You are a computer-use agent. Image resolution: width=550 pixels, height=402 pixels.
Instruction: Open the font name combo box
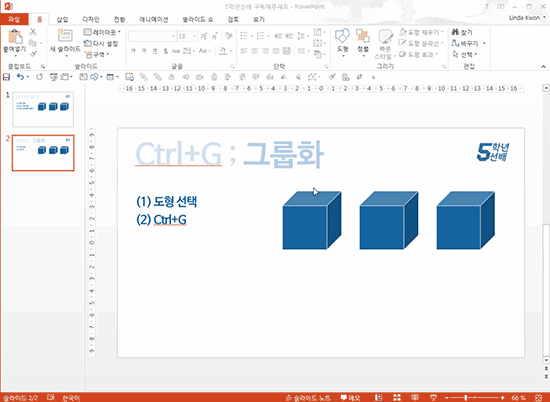pos(152,36)
